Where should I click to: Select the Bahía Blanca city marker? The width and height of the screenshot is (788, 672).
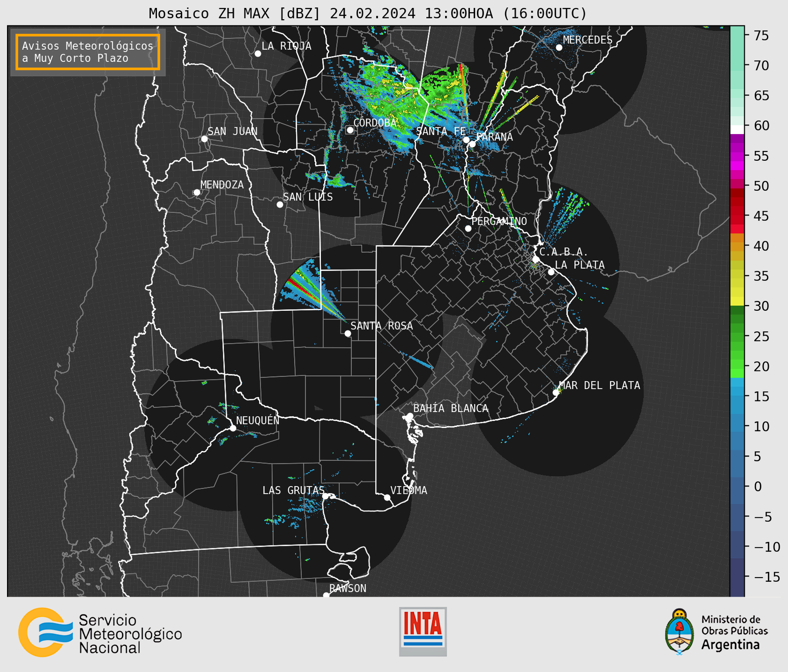click(x=410, y=416)
